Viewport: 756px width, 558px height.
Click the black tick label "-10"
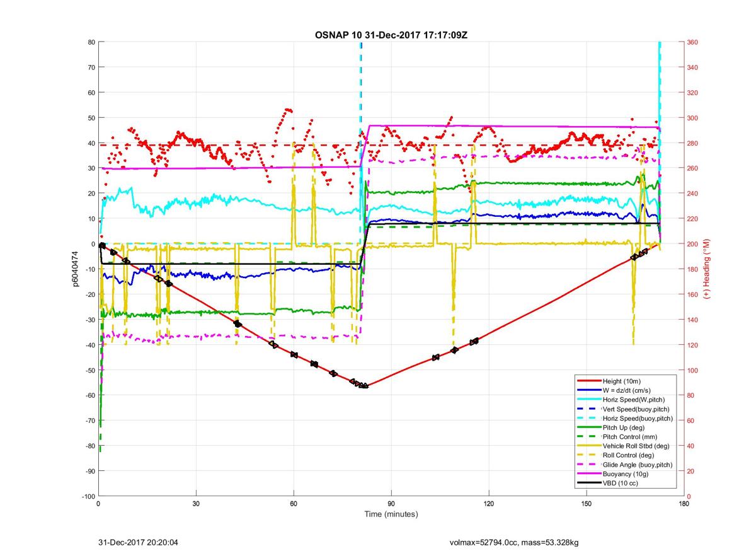[89, 269]
